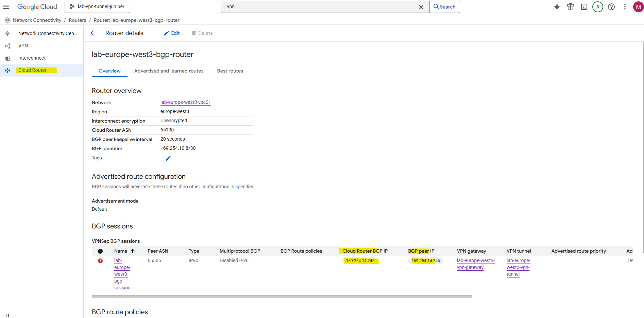Click the horizontal scrollbar under BGP sessions table
The image size is (644, 318).
[282, 297]
